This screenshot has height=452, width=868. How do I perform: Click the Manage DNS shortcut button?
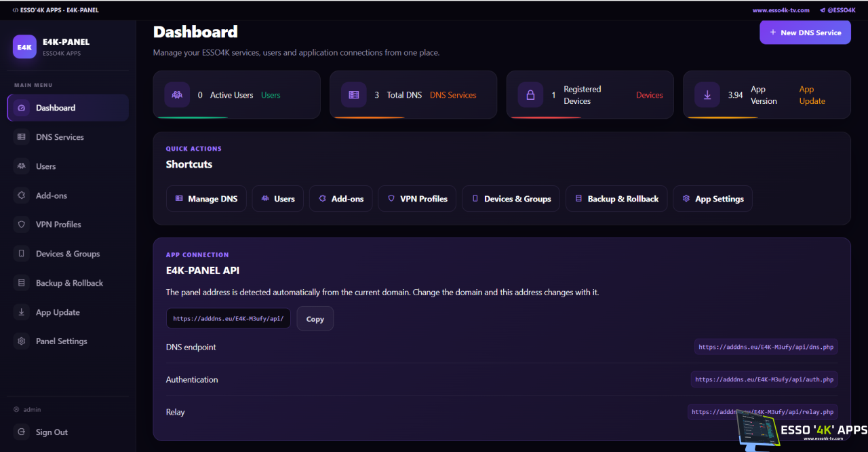(x=206, y=199)
